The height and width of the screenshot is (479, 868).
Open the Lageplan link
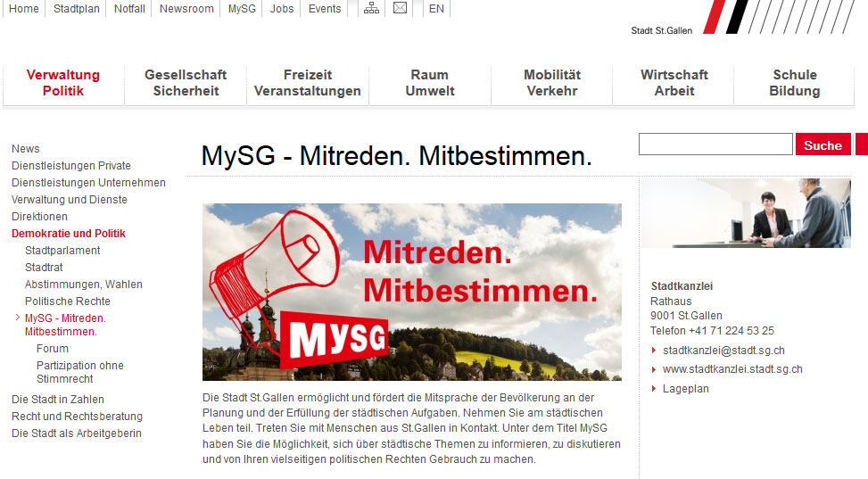(685, 389)
